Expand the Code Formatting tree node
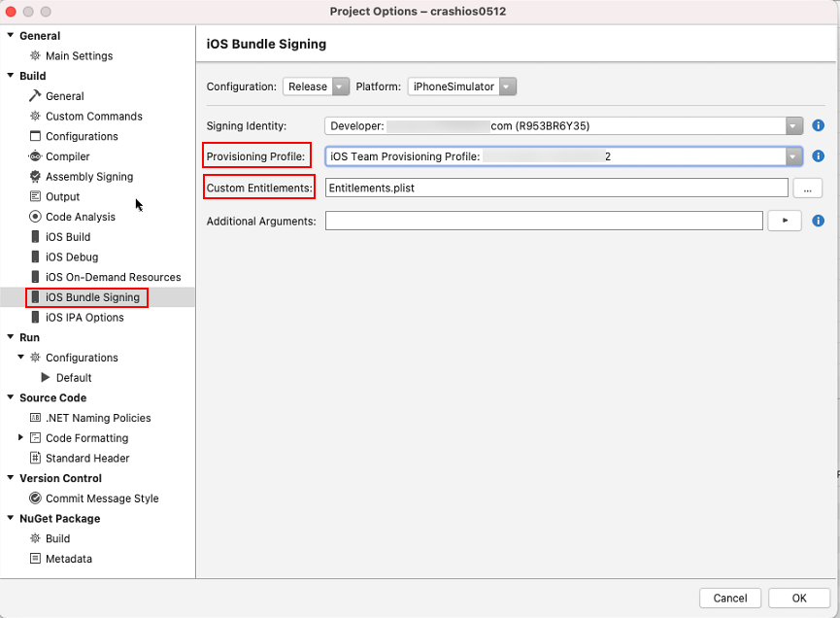Viewport: 840px width, 618px height. tap(21, 438)
